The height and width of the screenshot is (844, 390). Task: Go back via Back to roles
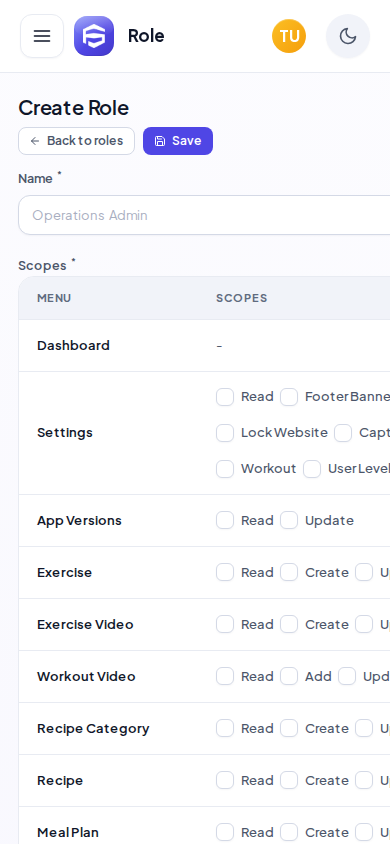coord(76,141)
